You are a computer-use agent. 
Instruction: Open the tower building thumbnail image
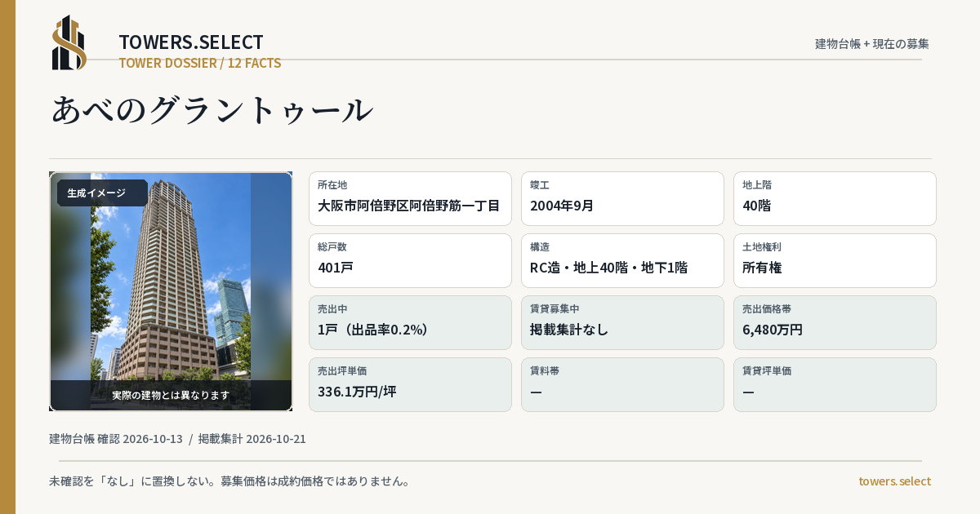[x=171, y=291]
